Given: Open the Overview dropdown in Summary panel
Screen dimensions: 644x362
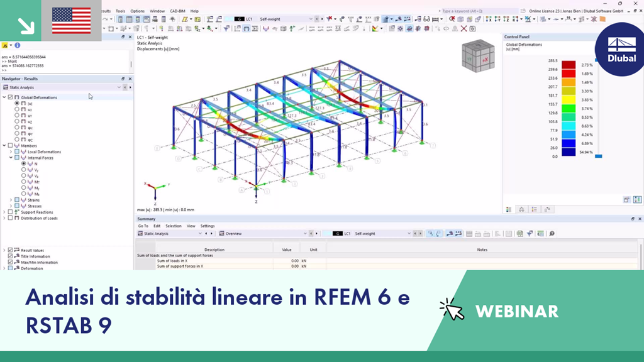Looking at the screenshot, I should (305, 234).
